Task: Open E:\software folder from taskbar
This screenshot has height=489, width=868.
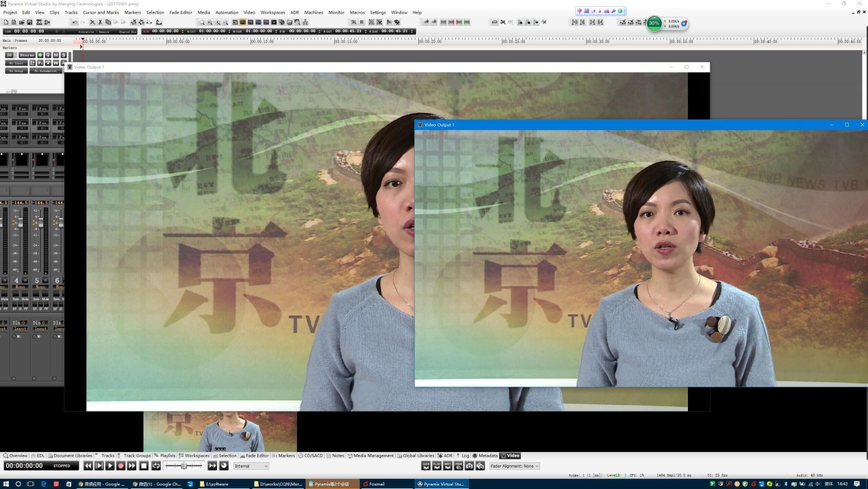Action: pos(224,484)
